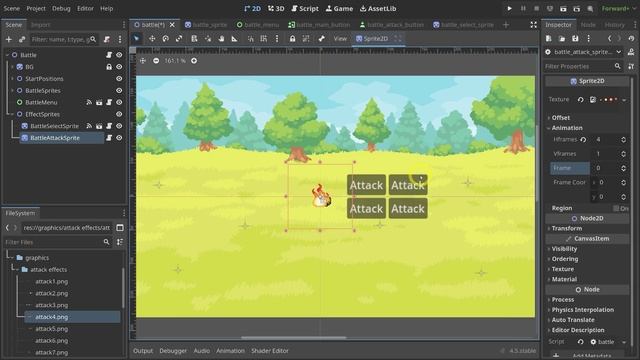Open script on BattleAttackSprite node

pyautogui.click(x=109, y=138)
